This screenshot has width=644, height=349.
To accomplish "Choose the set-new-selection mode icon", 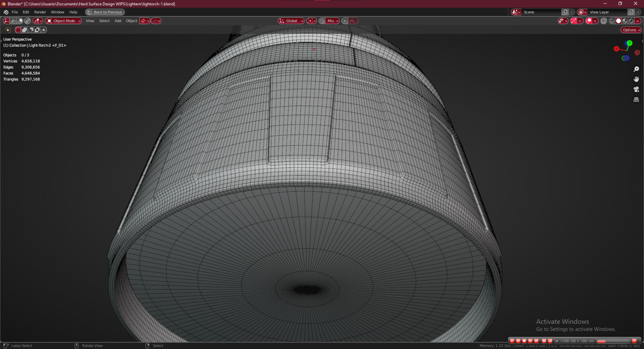I will (x=18, y=30).
